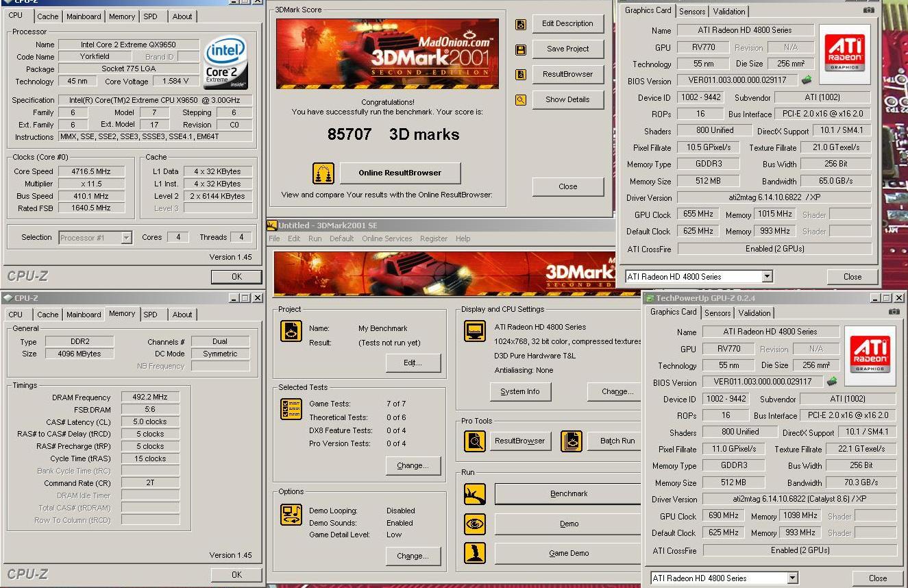Viewport: 908px width, 588px height.
Task: Open the Processor #1 selection dropdown in CPU-Z
Action: click(x=126, y=238)
